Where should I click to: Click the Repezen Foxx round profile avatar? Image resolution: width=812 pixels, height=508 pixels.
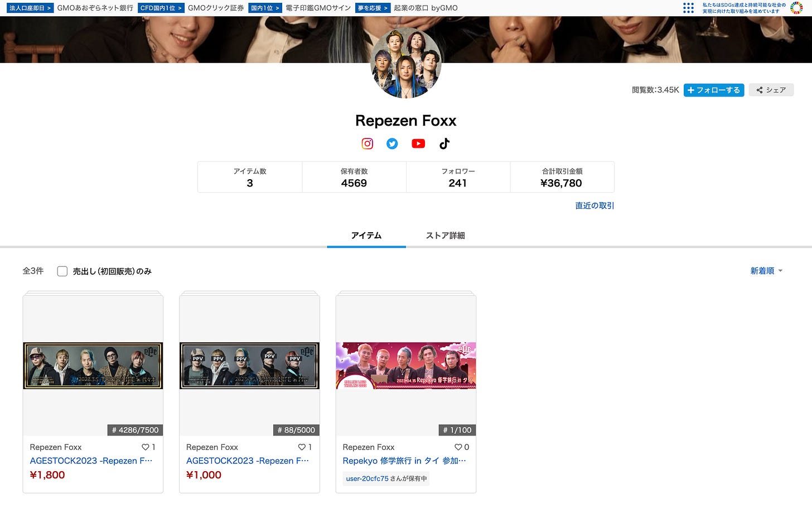[x=406, y=64]
